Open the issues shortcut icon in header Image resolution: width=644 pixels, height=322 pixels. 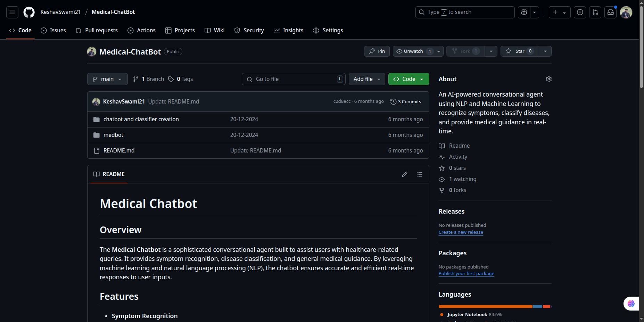tap(580, 12)
